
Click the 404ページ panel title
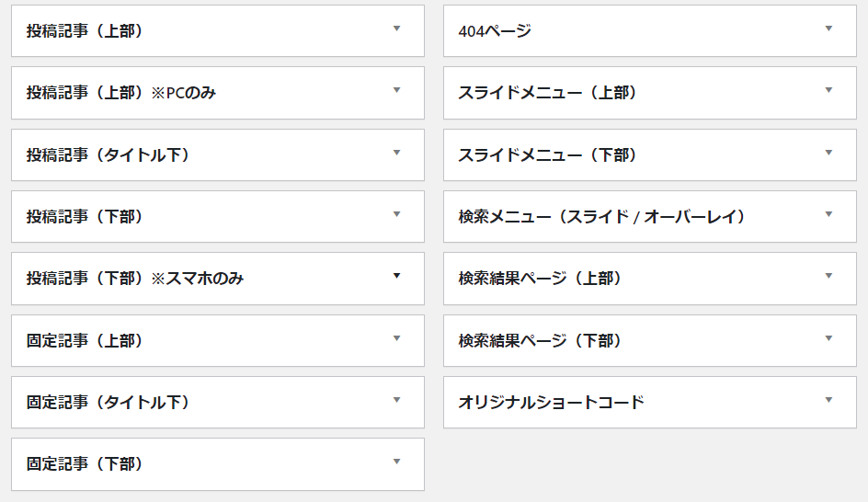coord(495,31)
